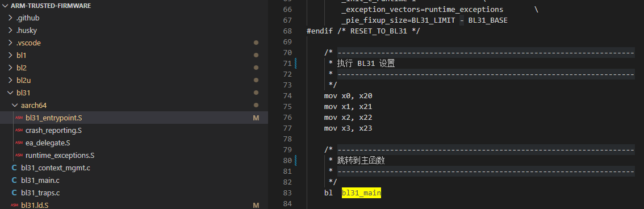Open bl31_entrypoint.S file

coord(54,118)
